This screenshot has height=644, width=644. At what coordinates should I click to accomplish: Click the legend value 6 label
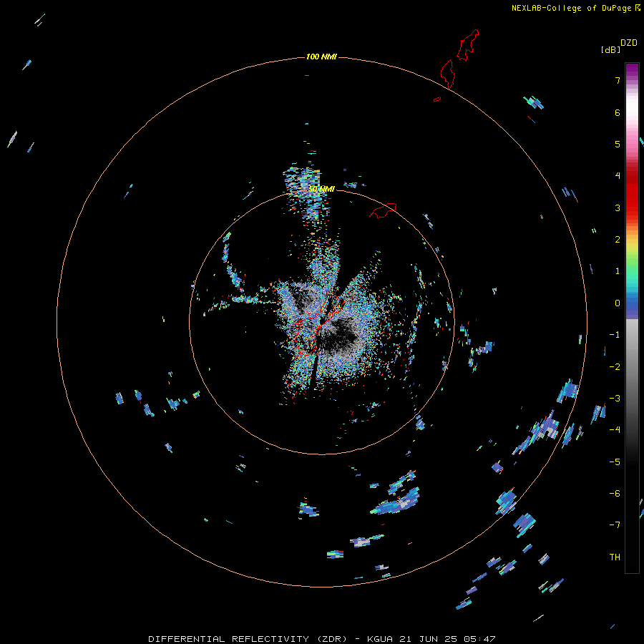tap(618, 112)
